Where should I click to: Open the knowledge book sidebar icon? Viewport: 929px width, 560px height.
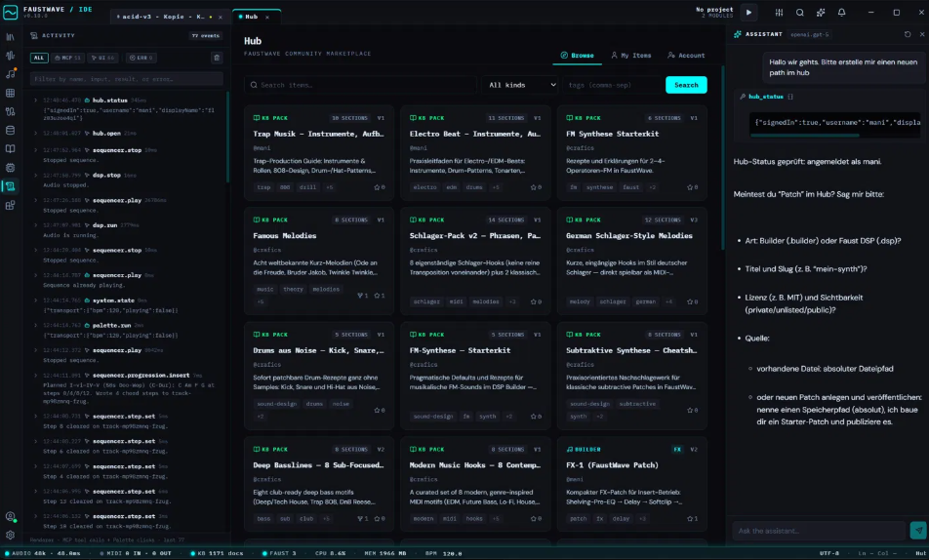[x=10, y=148]
